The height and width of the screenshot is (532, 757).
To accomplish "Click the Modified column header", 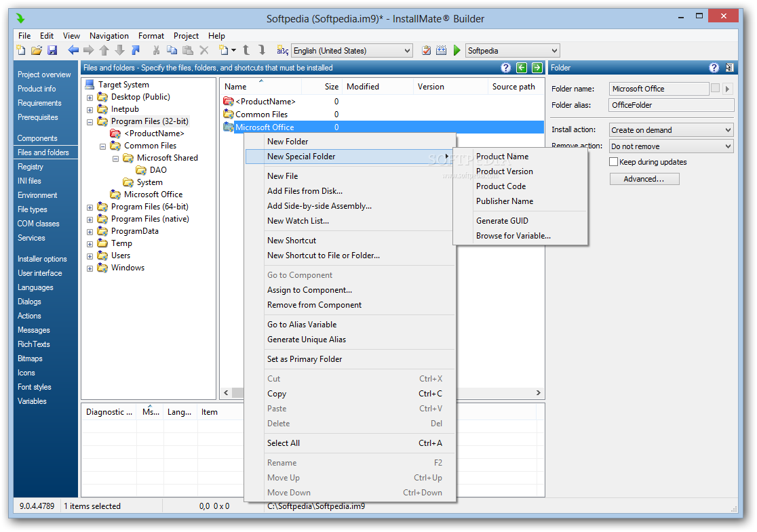I will 378,86.
